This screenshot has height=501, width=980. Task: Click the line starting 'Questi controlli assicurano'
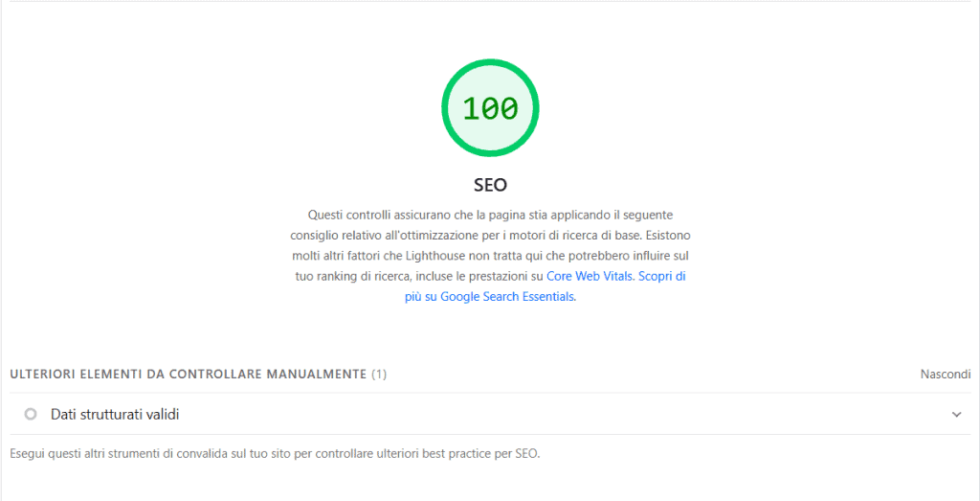tap(490, 215)
